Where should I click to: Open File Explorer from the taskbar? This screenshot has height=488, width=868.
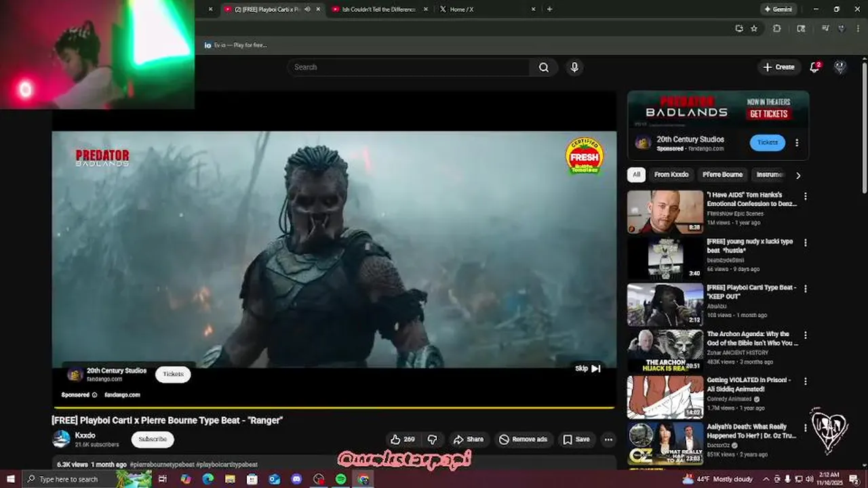pyautogui.click(x=230, y=479)
